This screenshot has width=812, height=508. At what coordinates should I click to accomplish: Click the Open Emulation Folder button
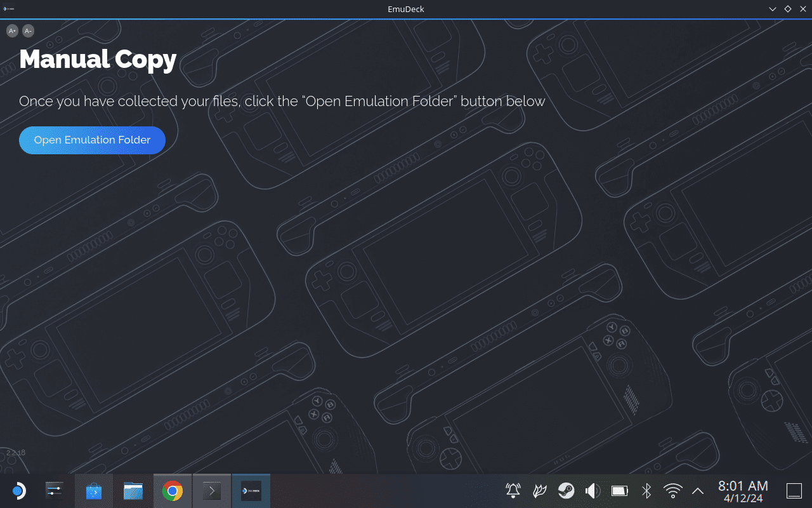[x=92, y=140]
